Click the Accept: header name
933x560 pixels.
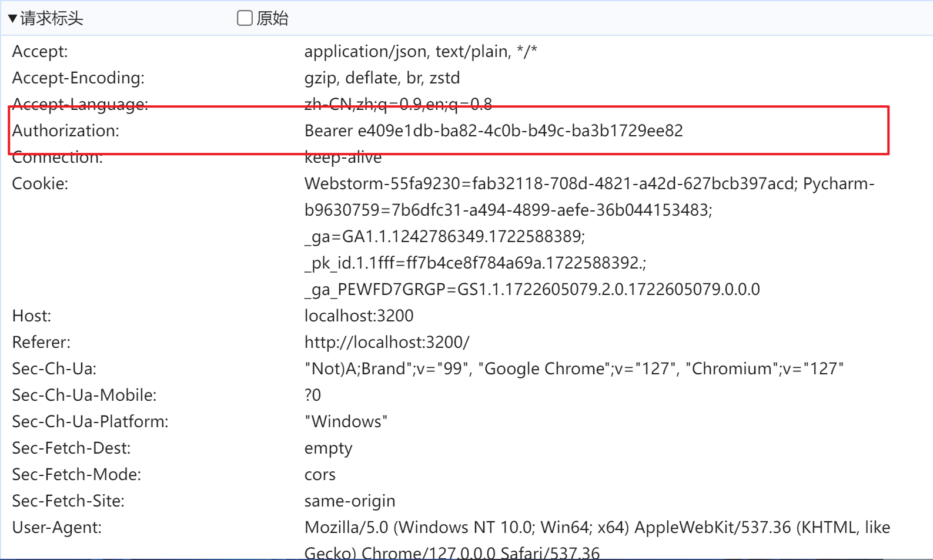(40, 52)
